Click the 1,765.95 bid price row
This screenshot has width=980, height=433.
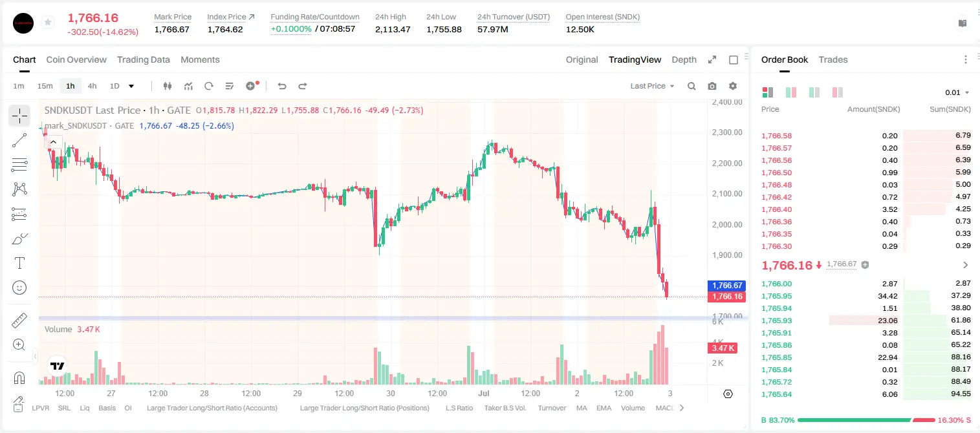(866, 296)
